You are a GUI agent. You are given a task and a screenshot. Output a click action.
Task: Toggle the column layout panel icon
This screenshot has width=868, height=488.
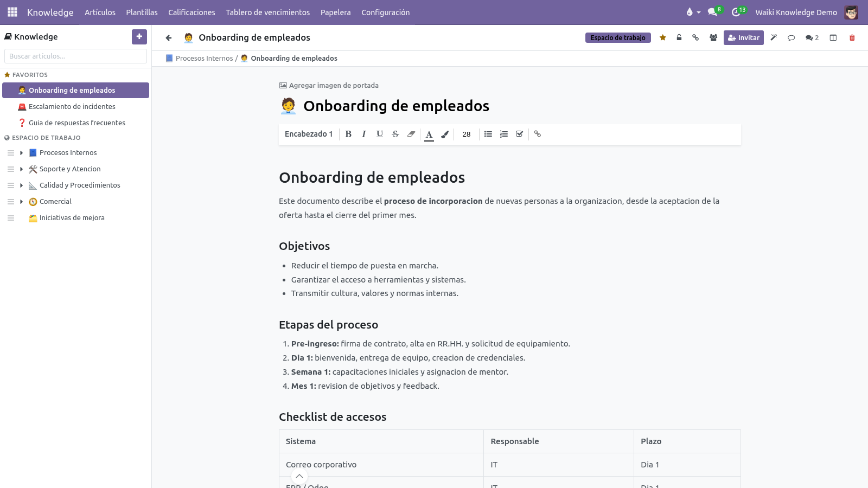(x=833, y=37)
